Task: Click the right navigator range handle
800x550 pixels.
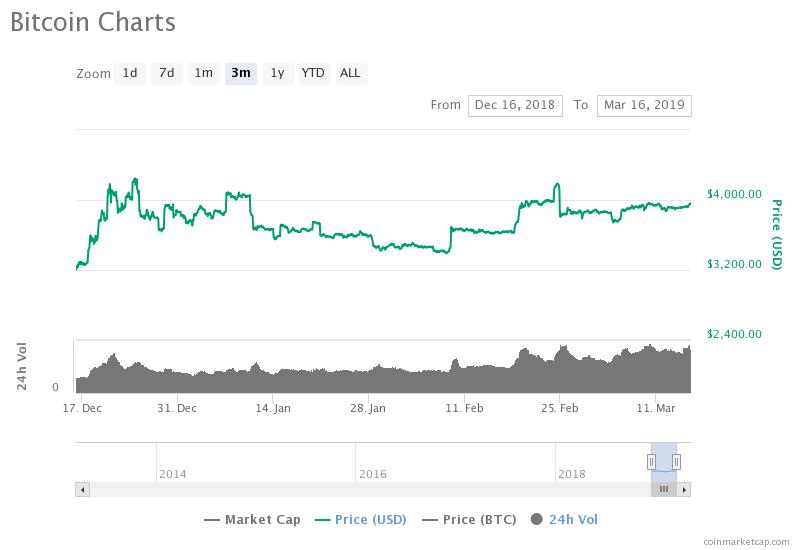Action: click(677, 461)
